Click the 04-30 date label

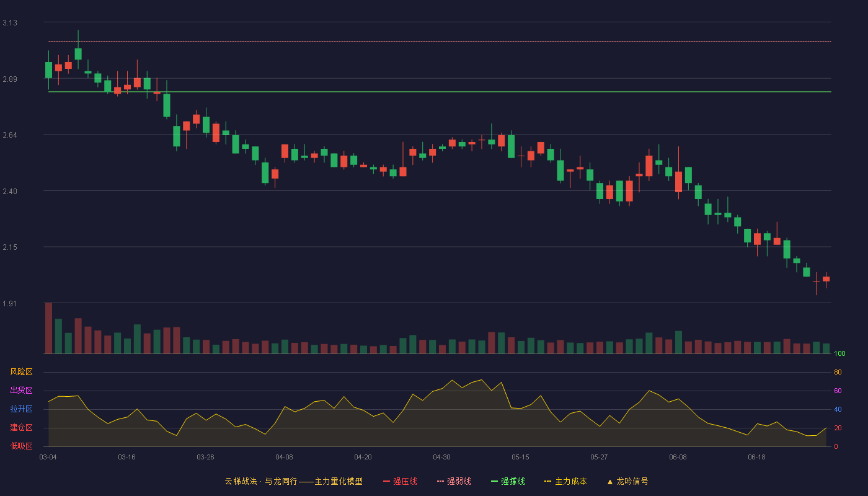pos(441,457)
